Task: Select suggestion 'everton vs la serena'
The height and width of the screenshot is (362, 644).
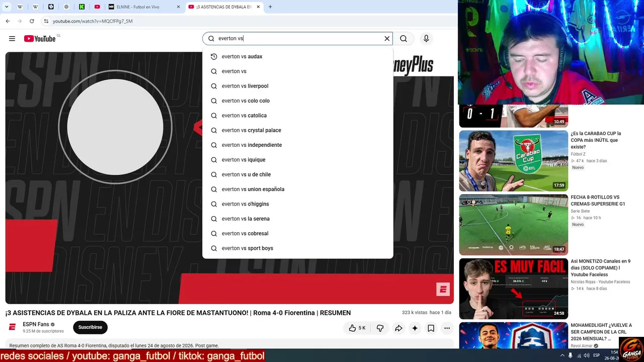Action: (298, 219)
